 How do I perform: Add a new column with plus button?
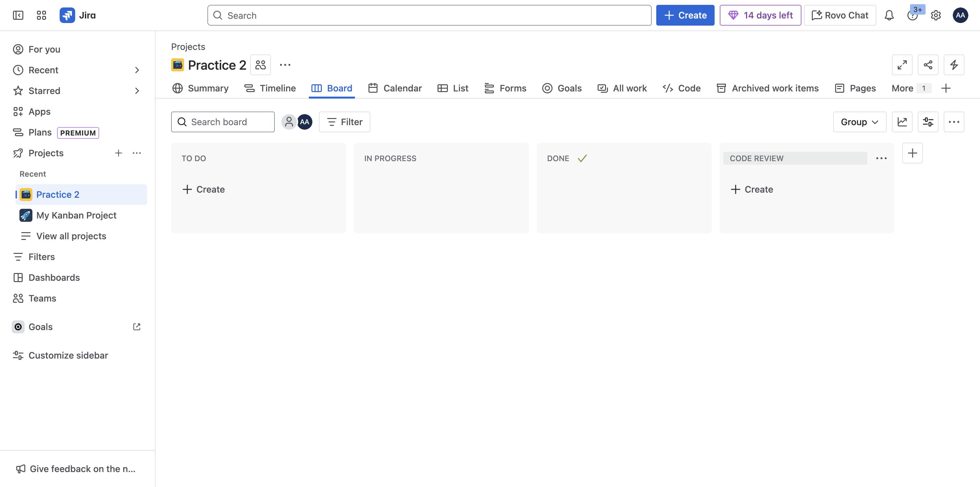(912, 153)
